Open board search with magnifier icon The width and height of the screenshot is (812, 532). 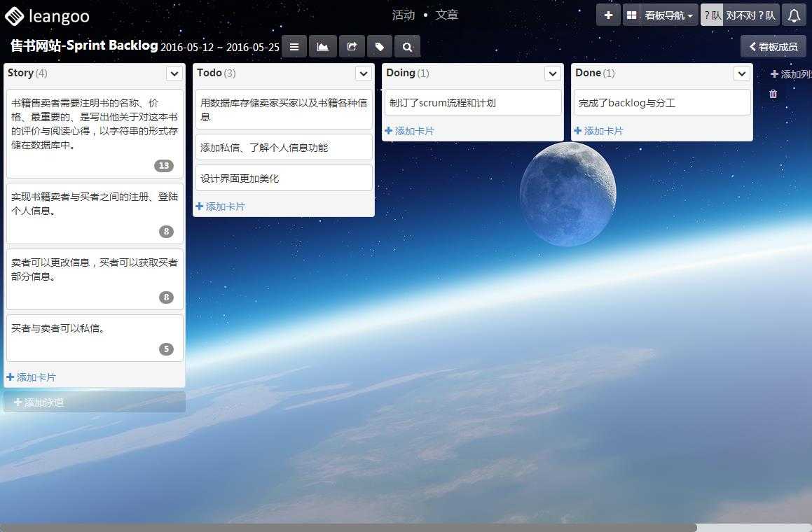click(x=407, y=46)
